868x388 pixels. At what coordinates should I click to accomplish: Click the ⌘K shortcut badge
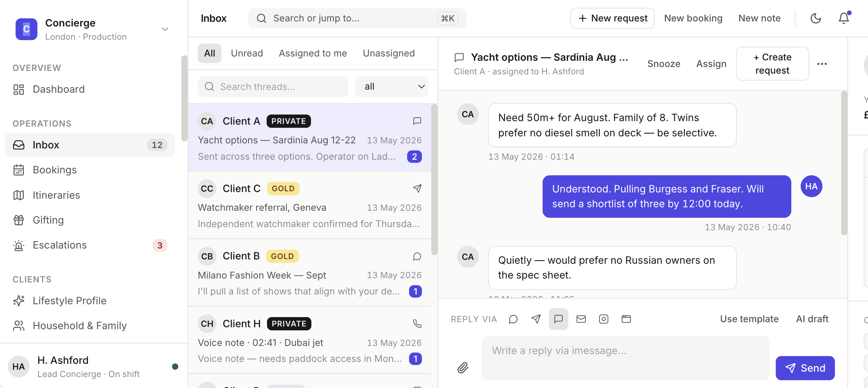(448, 18)
